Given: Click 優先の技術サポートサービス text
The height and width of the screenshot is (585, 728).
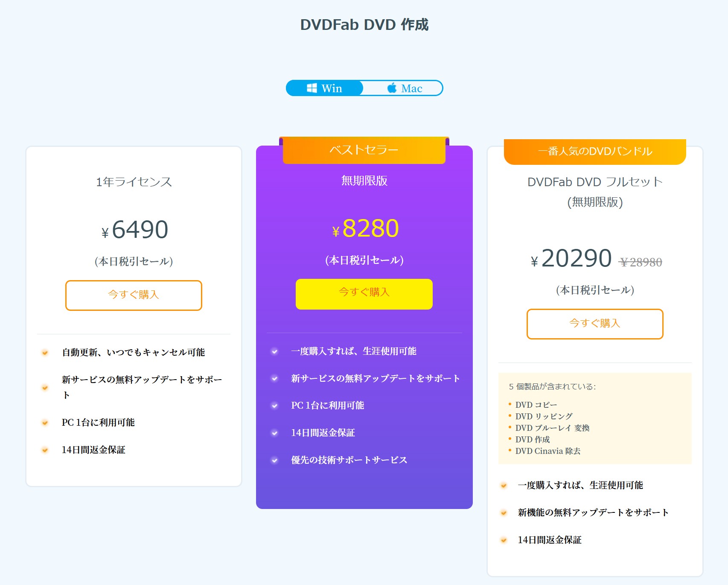Looking at the screenshot, I should pyautogui.click(x=349, y=460).
